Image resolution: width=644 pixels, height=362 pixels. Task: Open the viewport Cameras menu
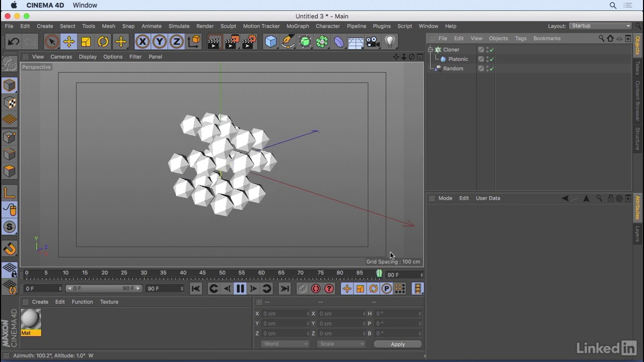pos(61,57)
